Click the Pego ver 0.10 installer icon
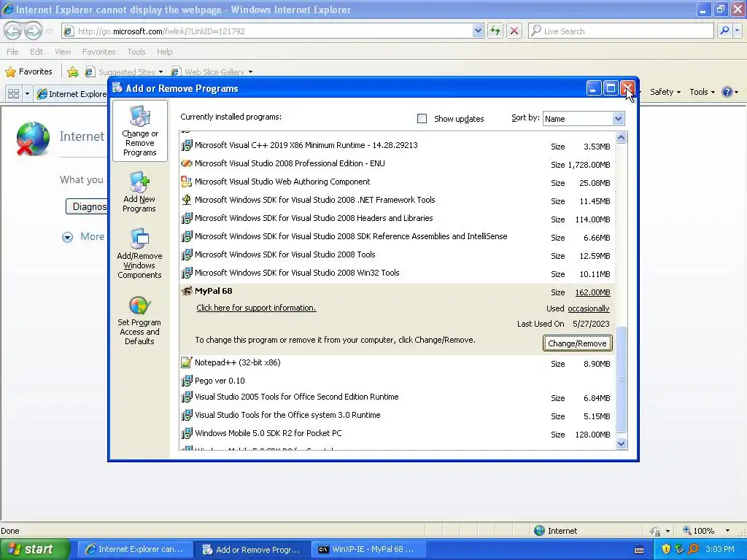747x560 pixels. [x=187, y=381]
